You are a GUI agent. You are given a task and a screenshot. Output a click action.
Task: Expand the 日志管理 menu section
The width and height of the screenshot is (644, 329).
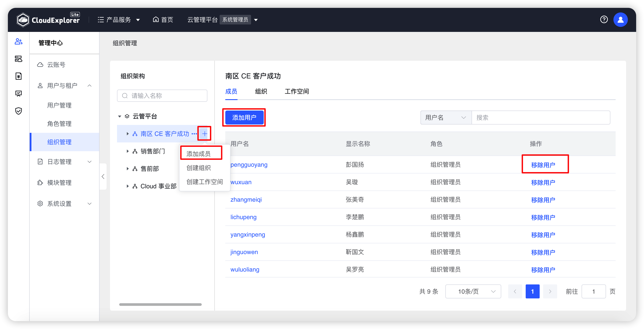pos(90,162)
